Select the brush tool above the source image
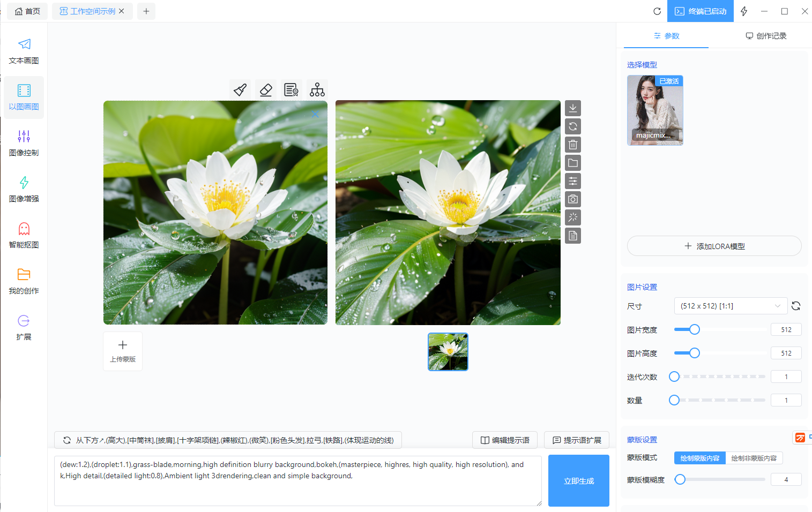The image size is (812, 512). click(x=240, y=89)
